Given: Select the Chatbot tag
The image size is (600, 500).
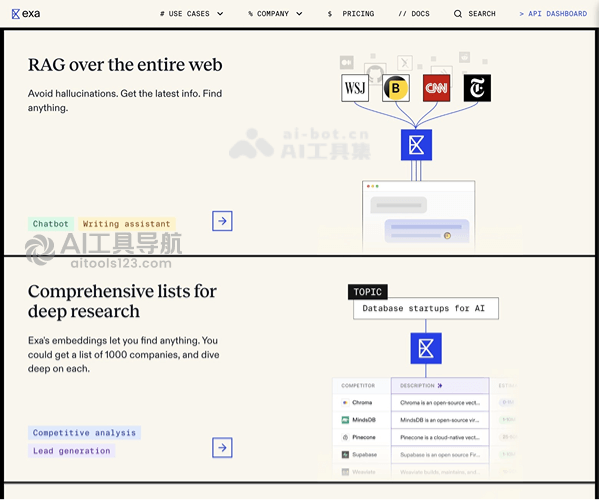Looking at the screenshot, I should pyautogui.click(x=51, y=224).
